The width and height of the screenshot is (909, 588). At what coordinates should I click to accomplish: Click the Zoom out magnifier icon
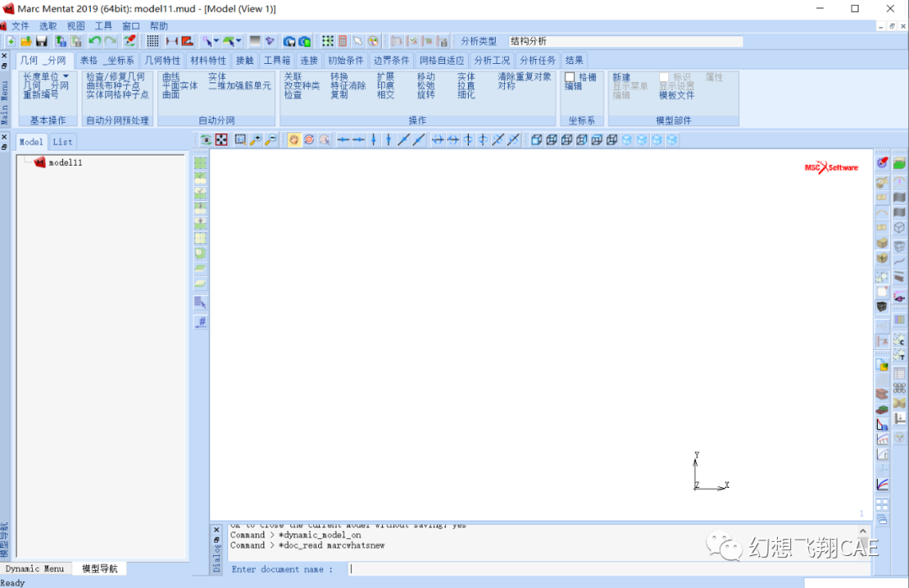click(270, 140)
